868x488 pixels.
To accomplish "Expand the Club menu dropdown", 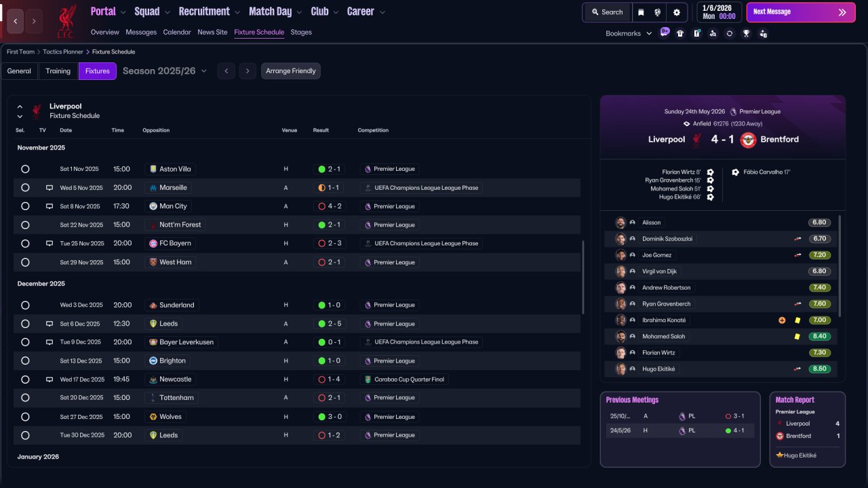I will [x=336, y=12].
